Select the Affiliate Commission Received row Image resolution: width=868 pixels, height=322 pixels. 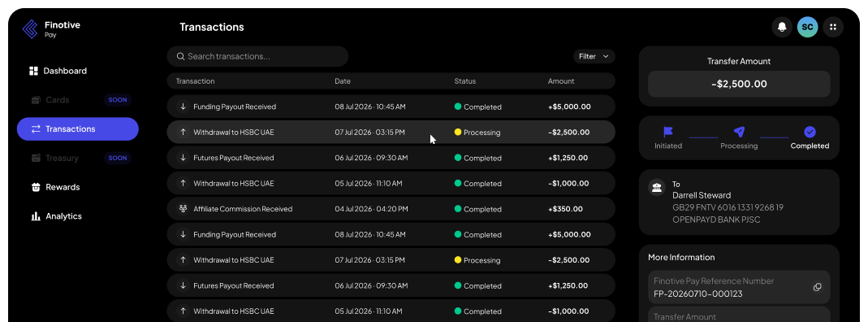click(x=391, y=209)
